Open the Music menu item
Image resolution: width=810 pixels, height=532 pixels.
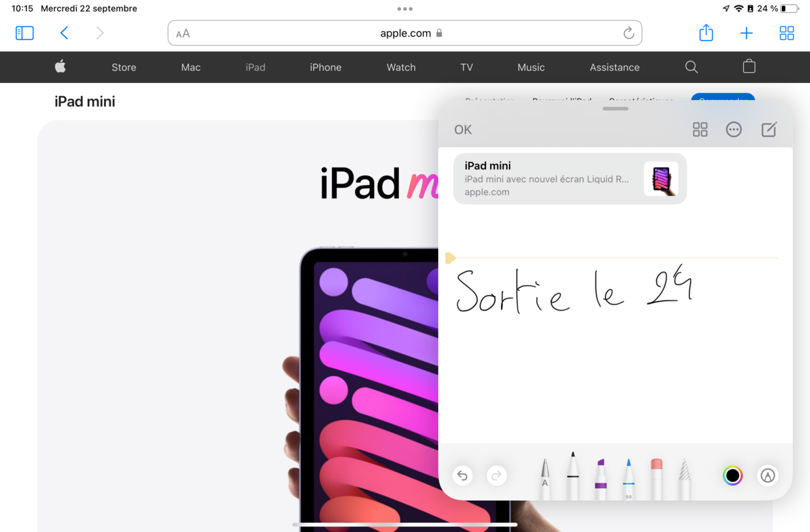coord(531,68)
